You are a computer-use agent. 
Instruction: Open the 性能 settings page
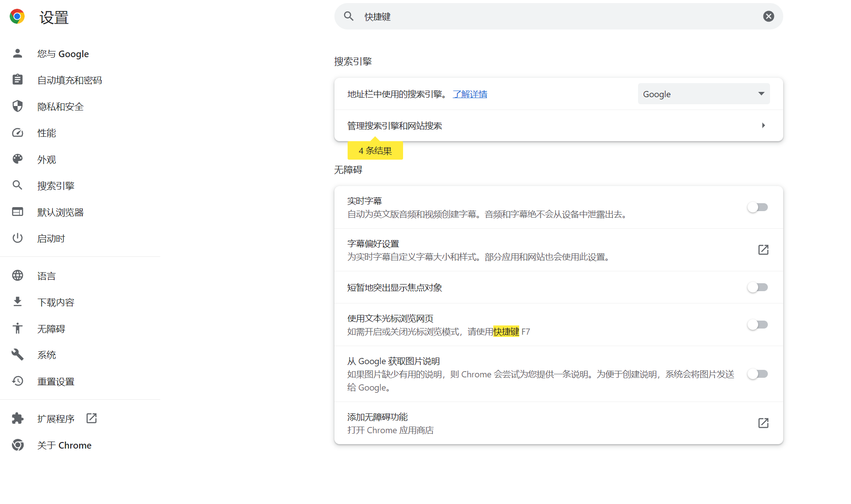(47, 133)
